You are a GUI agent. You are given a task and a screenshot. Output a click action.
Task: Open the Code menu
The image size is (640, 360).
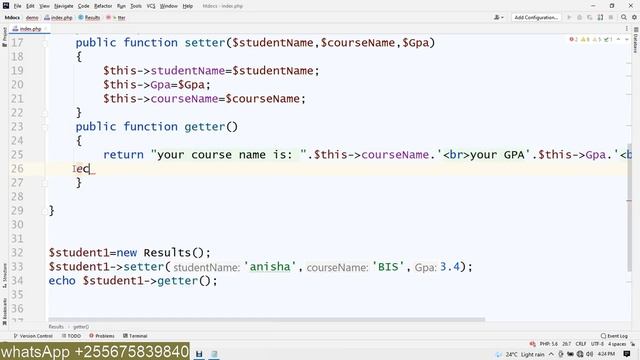(83, 6)
